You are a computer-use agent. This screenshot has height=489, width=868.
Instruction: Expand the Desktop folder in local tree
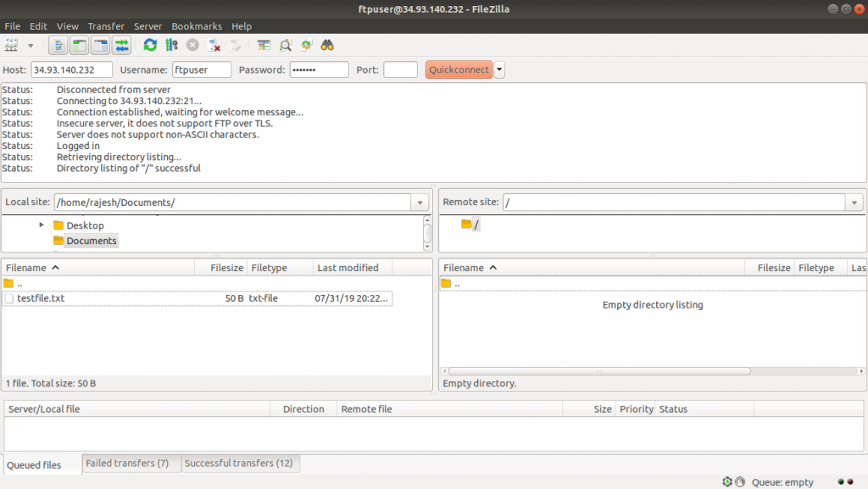pyautogui.click(x=42, y=225)
